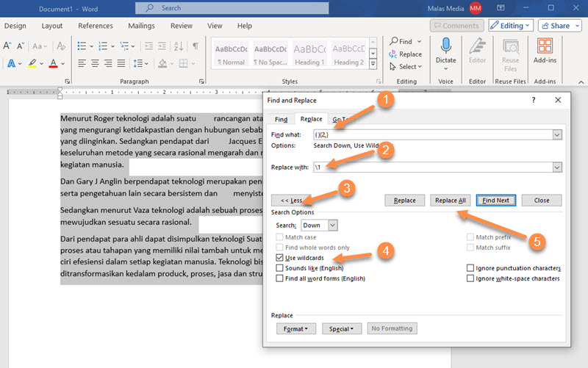Image resolution: width=588 pixels, height=368 pixels.
Task: Toggle Show paragraph marks icon
Action: (196, 46)
